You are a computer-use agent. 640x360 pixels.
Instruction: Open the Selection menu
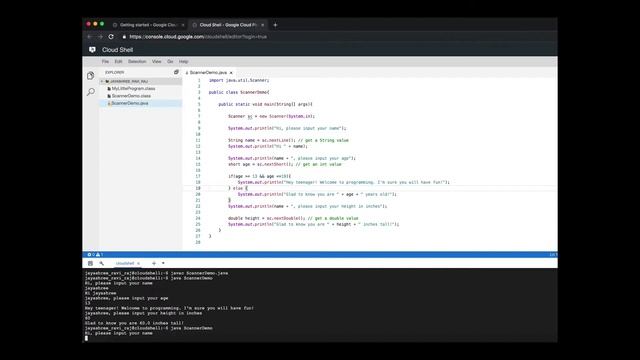[137, 62]
